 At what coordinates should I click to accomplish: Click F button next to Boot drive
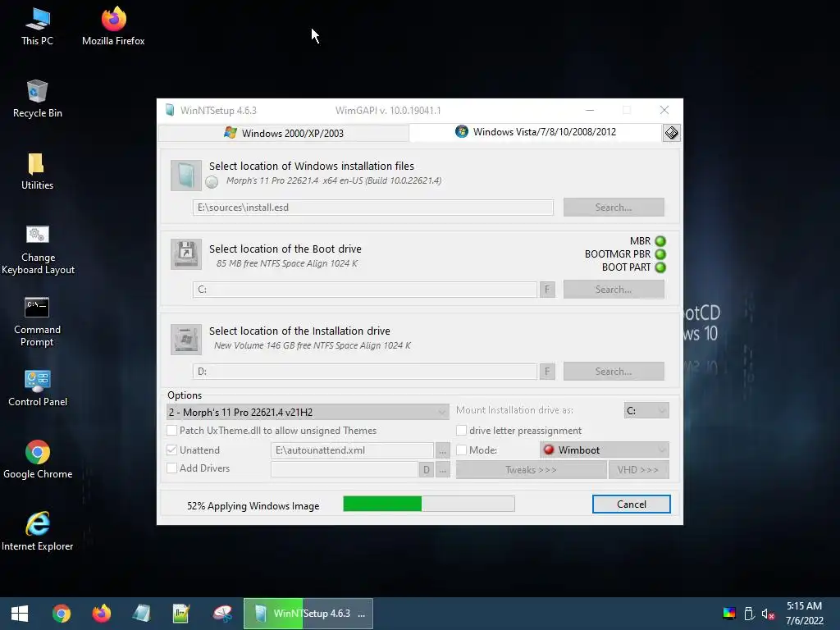(x=547, y=290)
